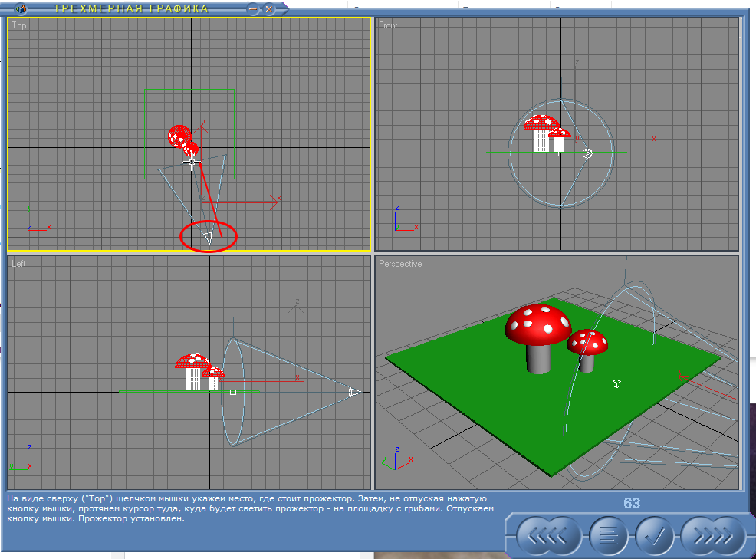Click the spotlight source icon in the Left viewport
This screenshot has height=559, width=756.
click(354, 392)
